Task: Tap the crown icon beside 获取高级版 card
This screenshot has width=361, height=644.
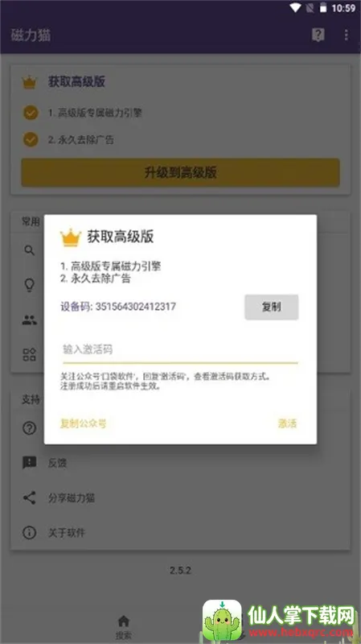Action: (29, 82)
